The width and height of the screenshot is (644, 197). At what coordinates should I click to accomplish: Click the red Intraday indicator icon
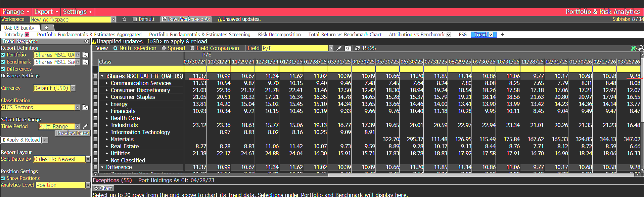pyautogui.click(x=27, y=35)
